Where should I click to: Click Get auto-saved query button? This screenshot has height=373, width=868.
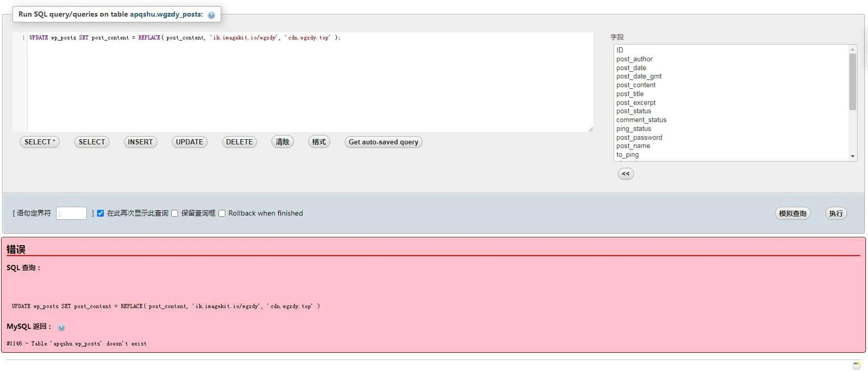(383, 142)
